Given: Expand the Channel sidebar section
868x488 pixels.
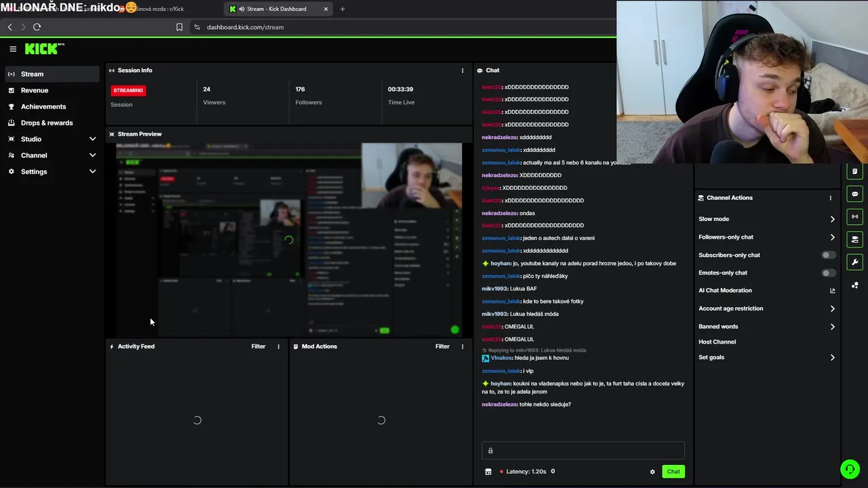Looking at the screenshot, I should 53,155.
